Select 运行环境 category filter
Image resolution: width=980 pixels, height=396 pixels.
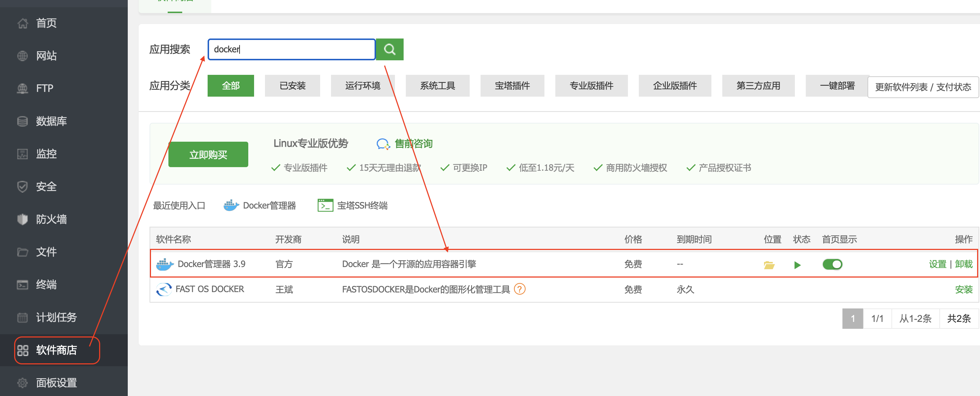(362, 86)
